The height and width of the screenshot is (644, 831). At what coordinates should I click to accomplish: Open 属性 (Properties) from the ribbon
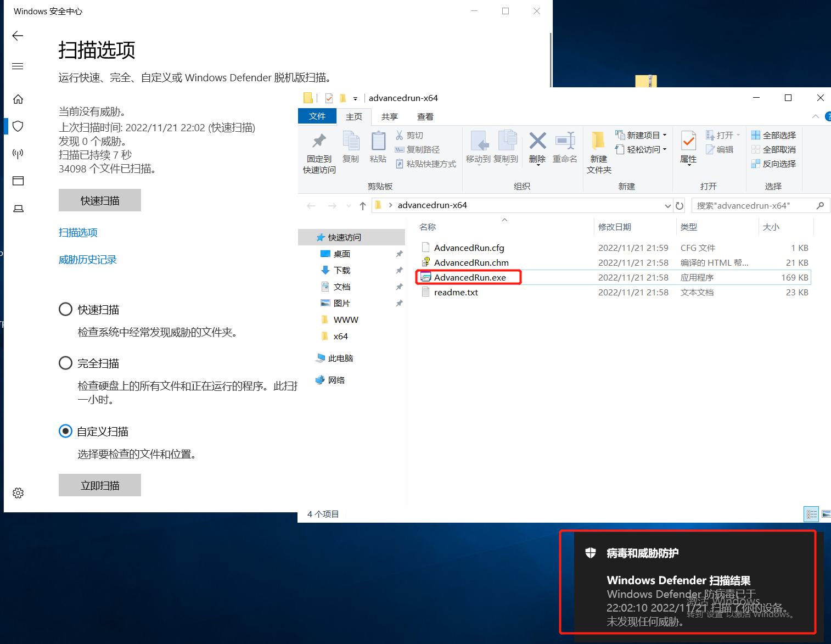pos(688,148)
